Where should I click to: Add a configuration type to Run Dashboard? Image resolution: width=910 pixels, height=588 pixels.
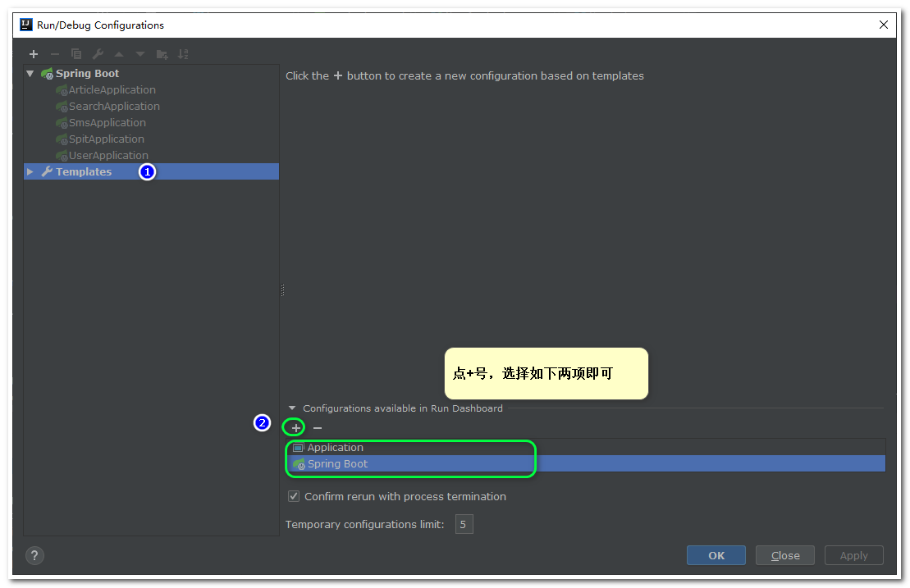295,428
